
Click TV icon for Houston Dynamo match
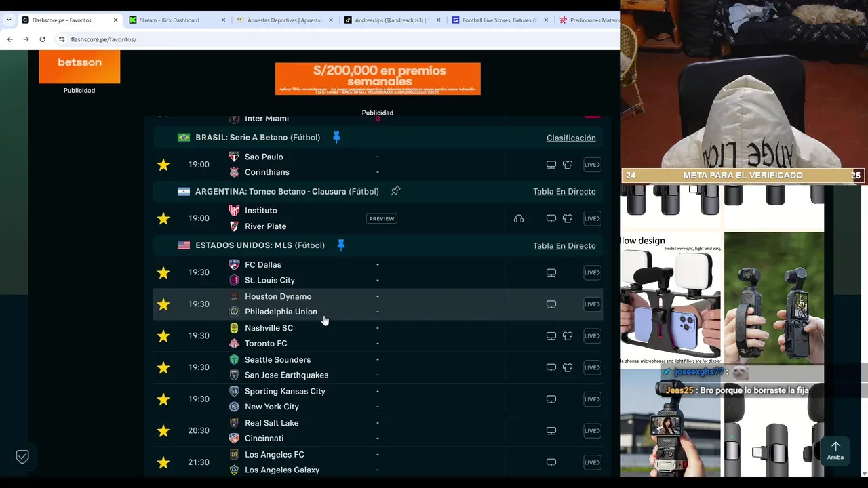tap(551, 304)
